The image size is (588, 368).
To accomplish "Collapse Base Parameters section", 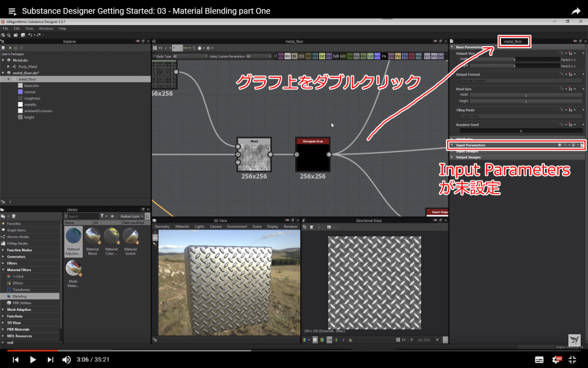I will pos(452,47).
